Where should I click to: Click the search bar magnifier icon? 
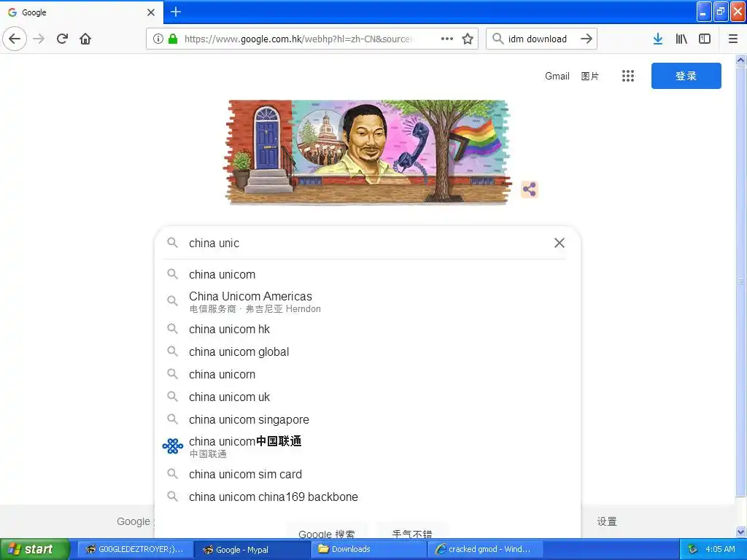click(x=498, y=39)
